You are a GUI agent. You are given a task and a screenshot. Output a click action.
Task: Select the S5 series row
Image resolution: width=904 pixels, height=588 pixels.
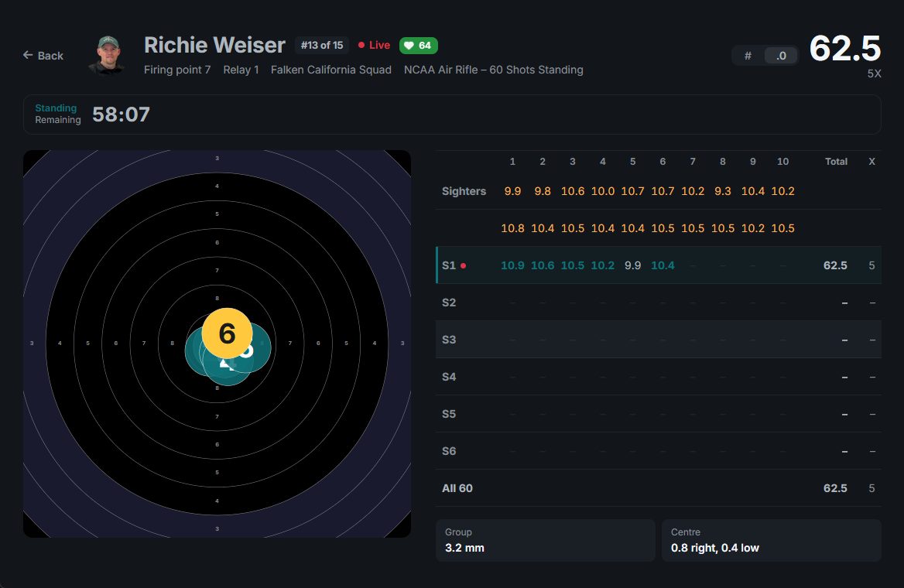[x=659, y=414]
